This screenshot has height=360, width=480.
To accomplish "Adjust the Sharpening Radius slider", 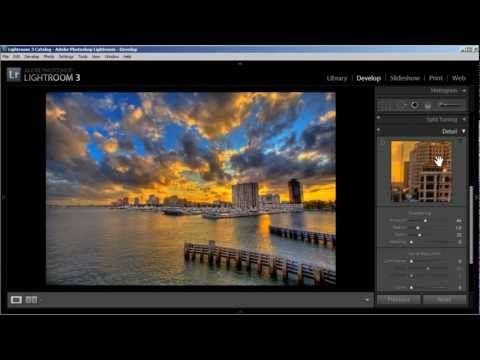I will 418,228.
